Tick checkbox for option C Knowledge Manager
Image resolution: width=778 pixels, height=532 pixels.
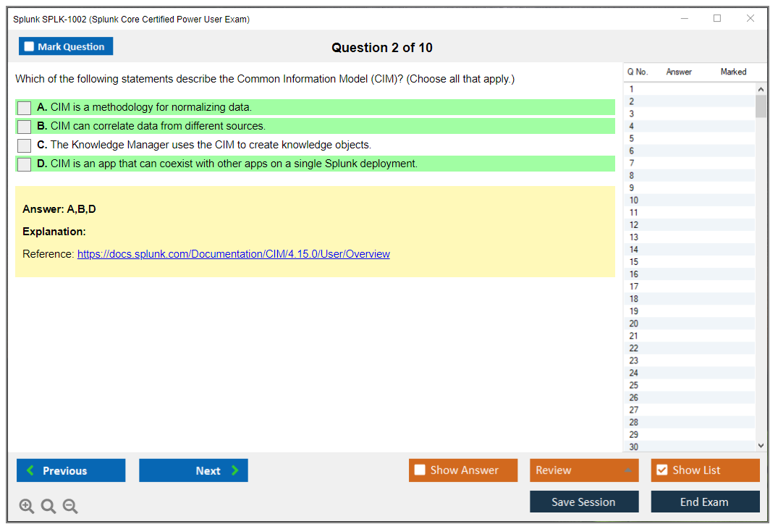coord(25,145)
